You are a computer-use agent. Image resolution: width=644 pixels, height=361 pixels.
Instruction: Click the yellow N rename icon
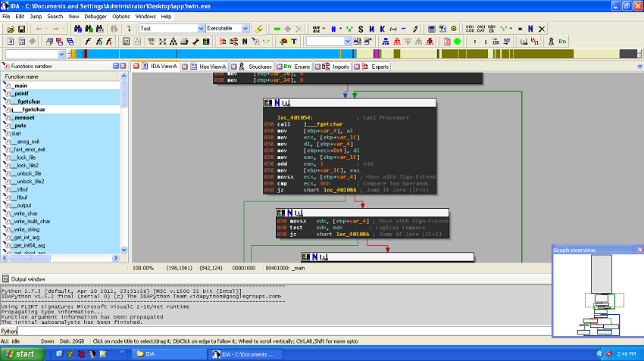245,42
